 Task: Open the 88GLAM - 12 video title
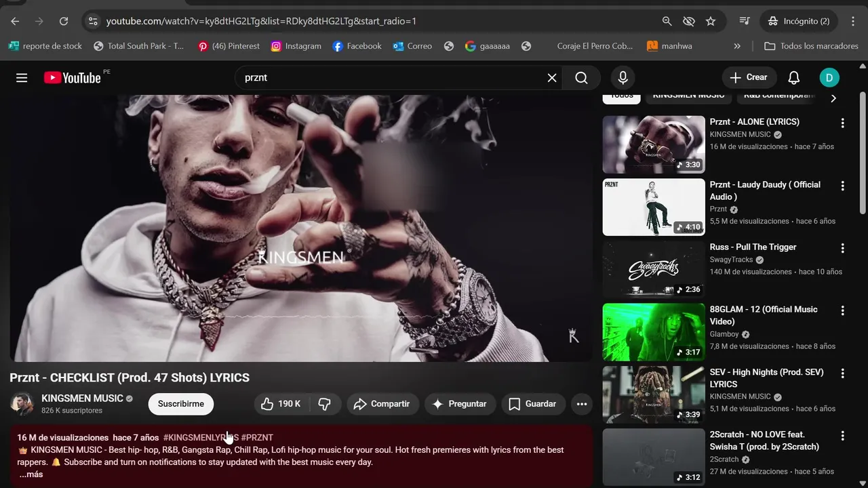[764, 315]
